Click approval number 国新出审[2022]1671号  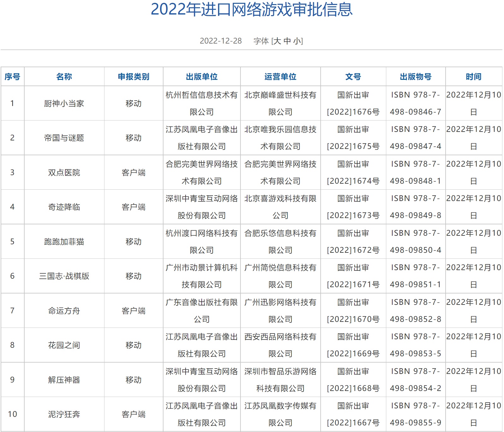pos(353,276)
